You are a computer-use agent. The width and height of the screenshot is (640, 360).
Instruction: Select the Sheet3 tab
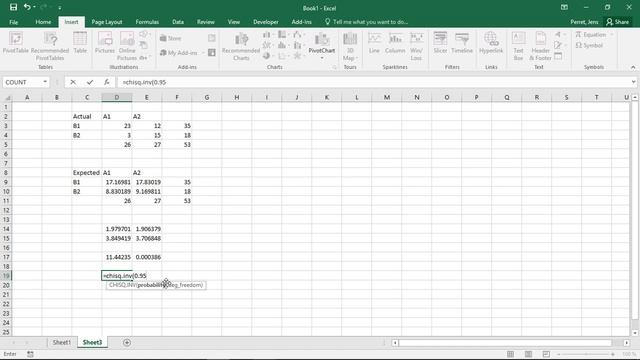(92, 342)
